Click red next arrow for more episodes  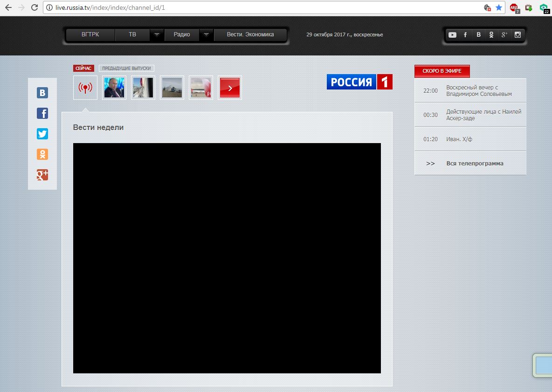tap(229, 88)
